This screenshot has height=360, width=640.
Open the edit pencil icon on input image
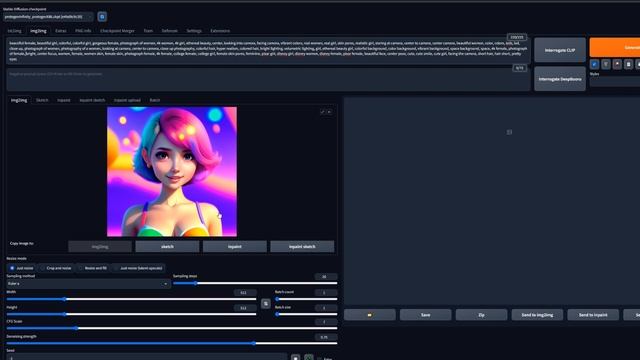point(322,112)
